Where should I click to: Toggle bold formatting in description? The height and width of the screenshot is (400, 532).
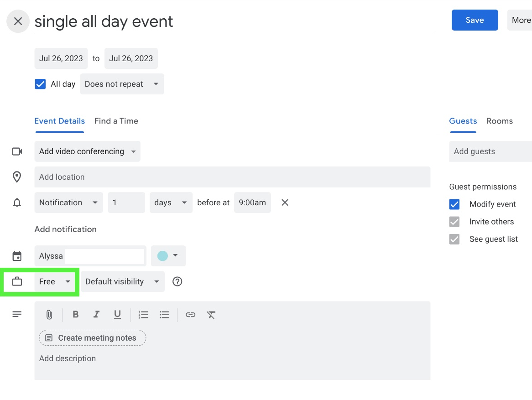click(76, 315)
